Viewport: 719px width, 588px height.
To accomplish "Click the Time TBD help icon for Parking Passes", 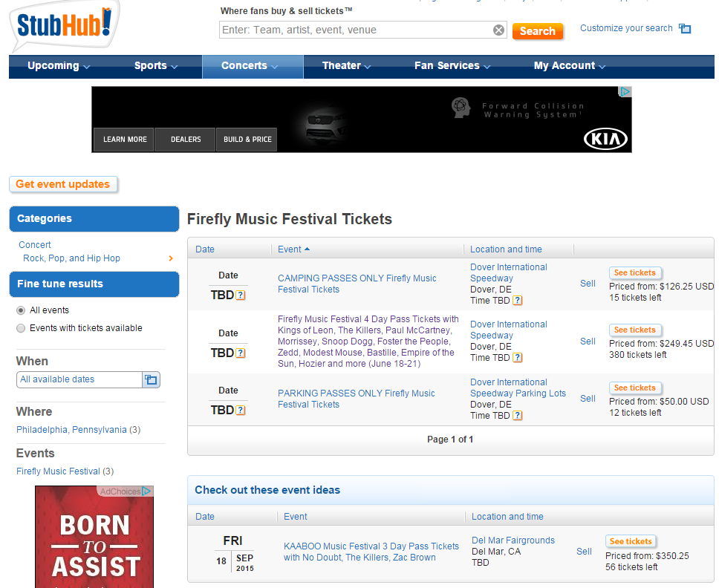I will pyautogui.click(x=518, y=416).
